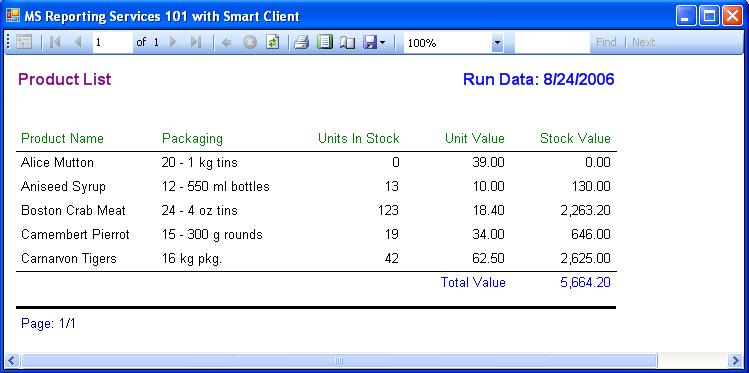Viewport: 749px width, 373px height.
Task: Click the 130.00 stock value
Action: (591, 187)
